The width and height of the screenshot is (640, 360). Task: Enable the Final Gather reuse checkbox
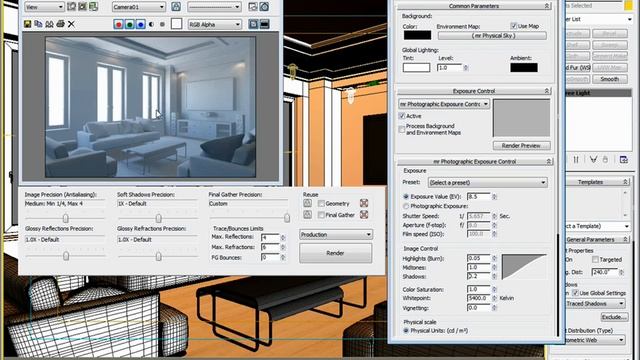(321, 215)
